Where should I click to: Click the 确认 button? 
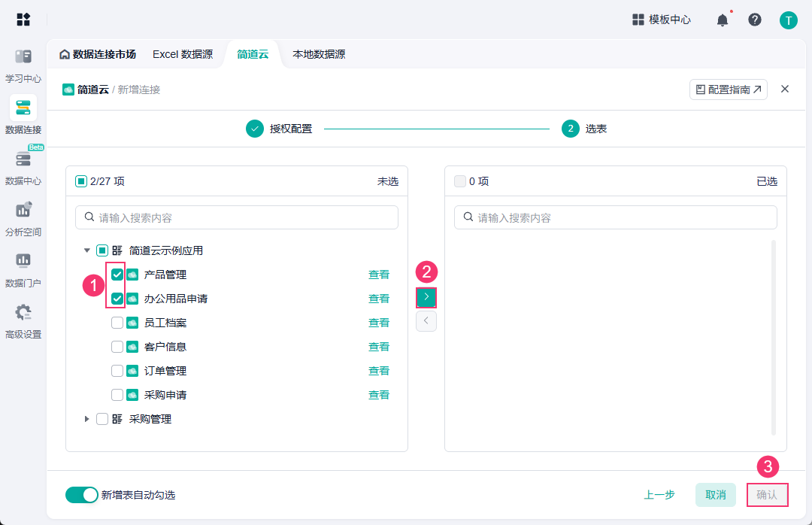click(767, 495)
